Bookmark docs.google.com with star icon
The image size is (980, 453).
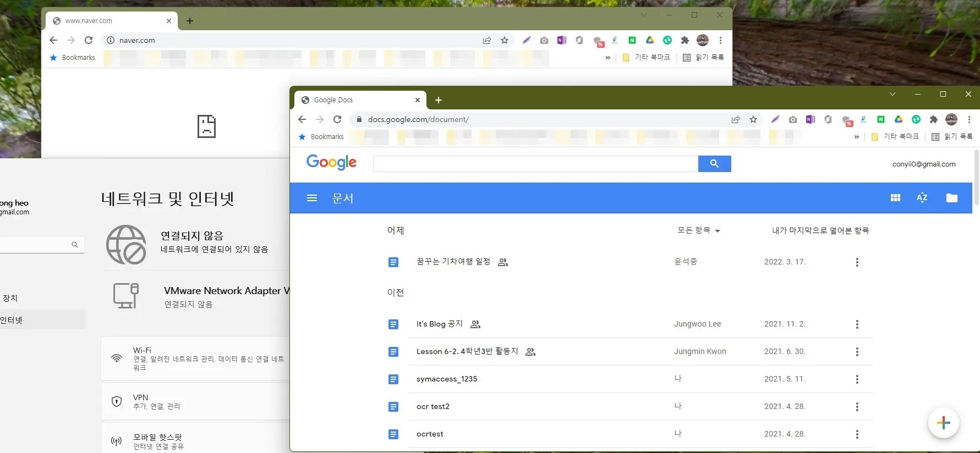click(753, 119)
